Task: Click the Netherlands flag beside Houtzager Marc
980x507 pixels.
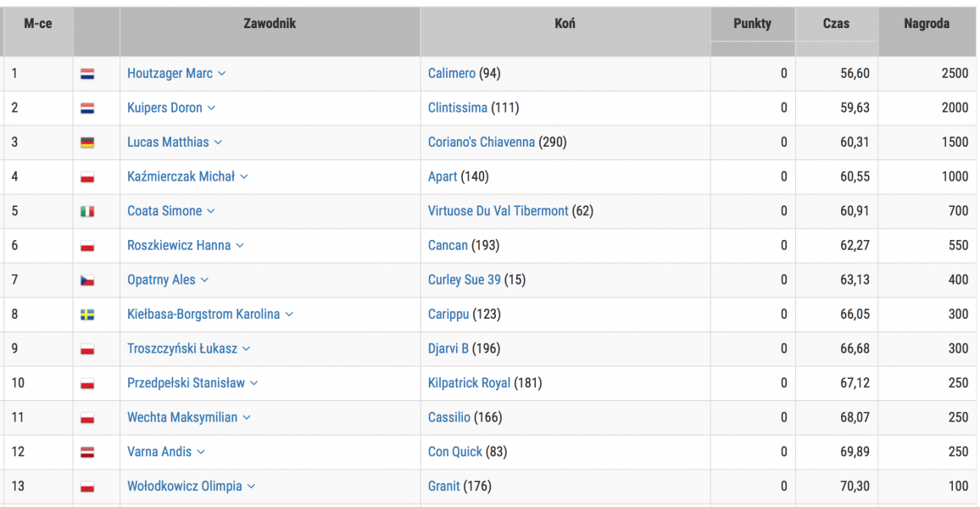Action: click(x=87, y=74)
